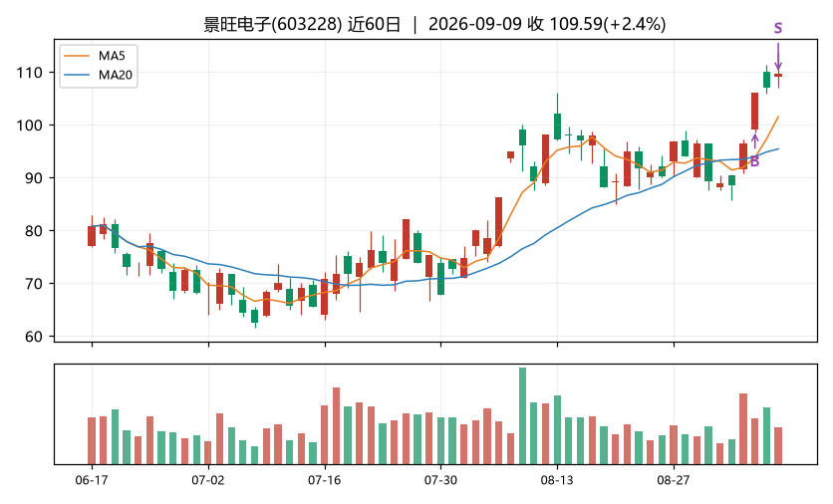Click the 70 price axis label
833x504 pixels.
[x=34, y=284]
